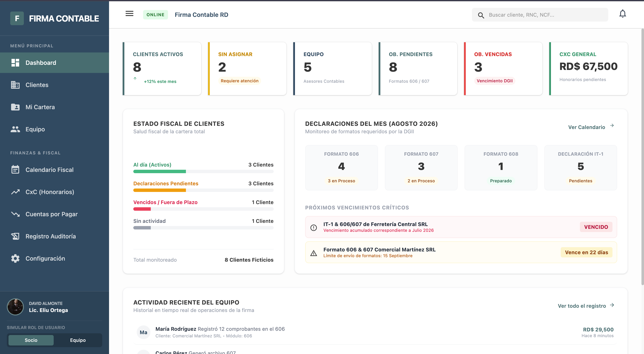Click the Sin Asignar stat card
The image size is (644, 354).
click(247, 69)
